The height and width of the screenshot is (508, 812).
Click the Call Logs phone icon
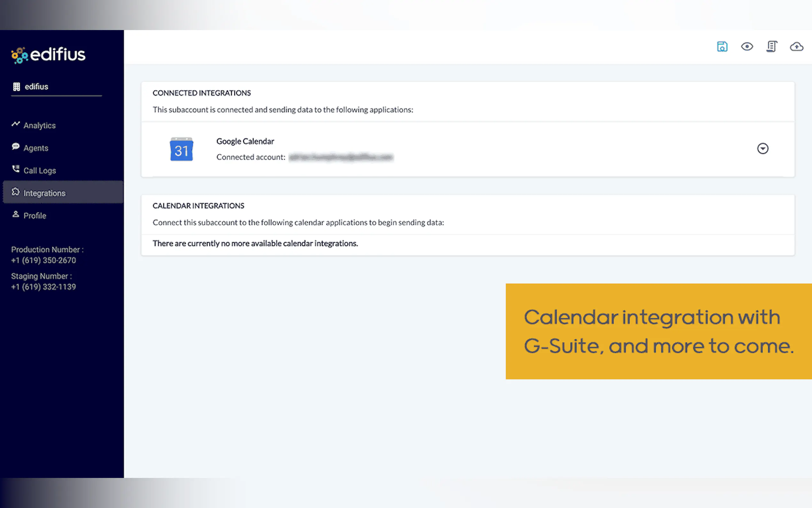[x=15, y=169]
